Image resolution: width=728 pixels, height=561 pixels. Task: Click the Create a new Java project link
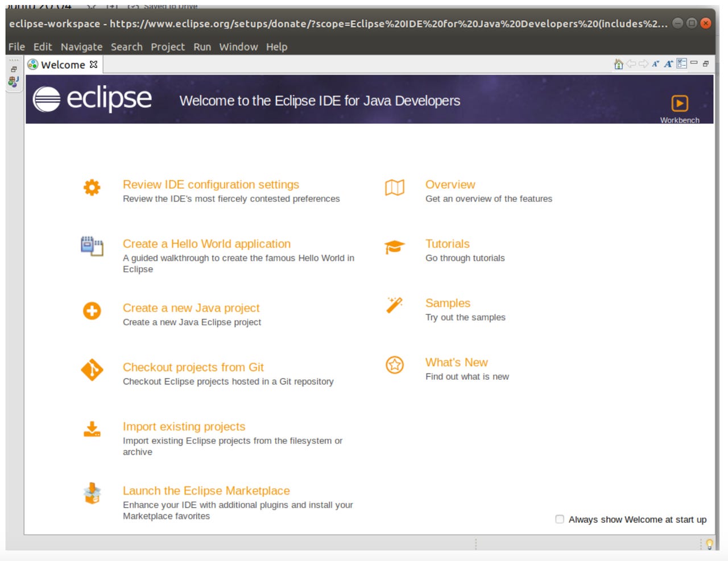191,307
